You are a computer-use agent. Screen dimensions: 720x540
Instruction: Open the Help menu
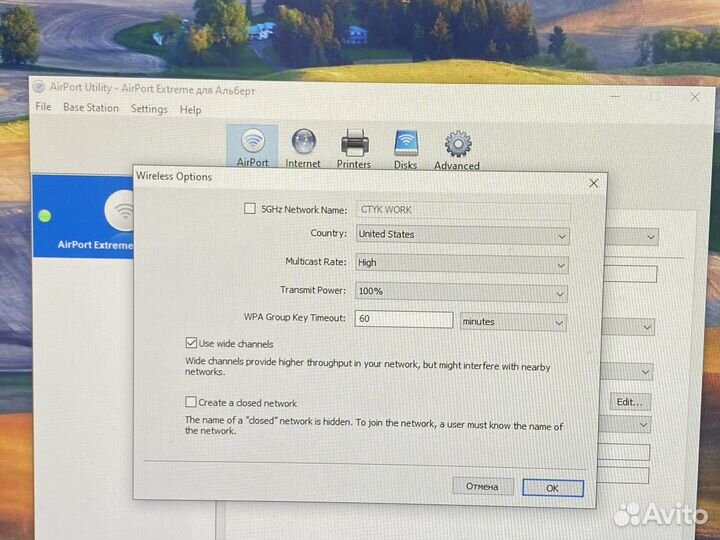191,110
